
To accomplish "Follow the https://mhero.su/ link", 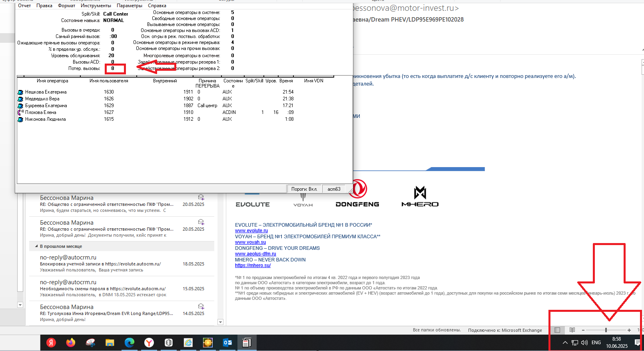I will [253, 265].
